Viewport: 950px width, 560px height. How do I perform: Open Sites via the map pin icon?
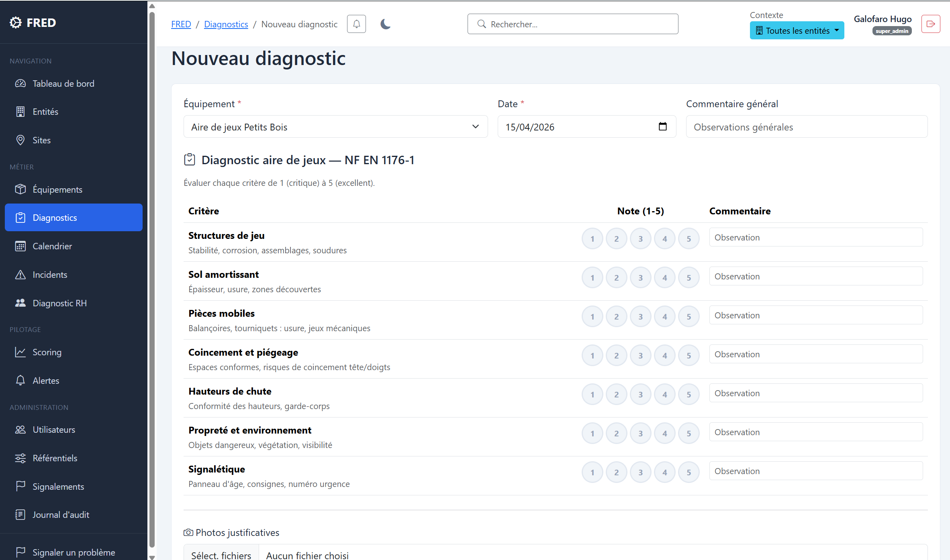(x=20, y=140)
